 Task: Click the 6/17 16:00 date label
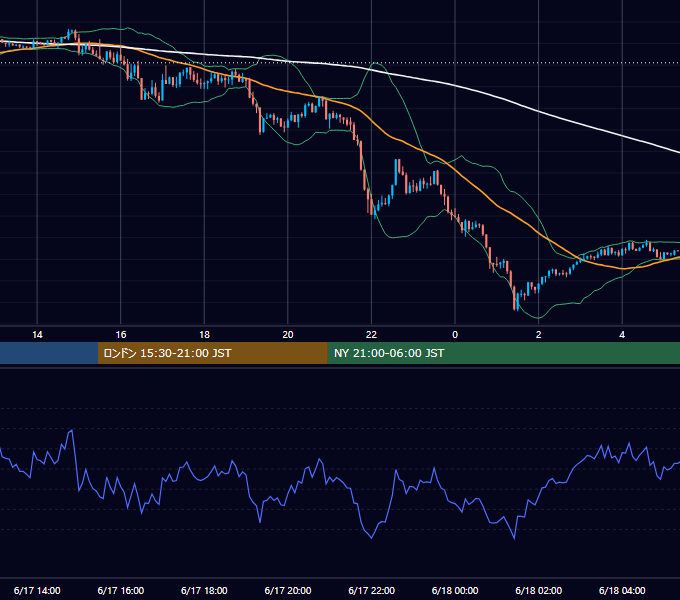[x=121, y=590]
